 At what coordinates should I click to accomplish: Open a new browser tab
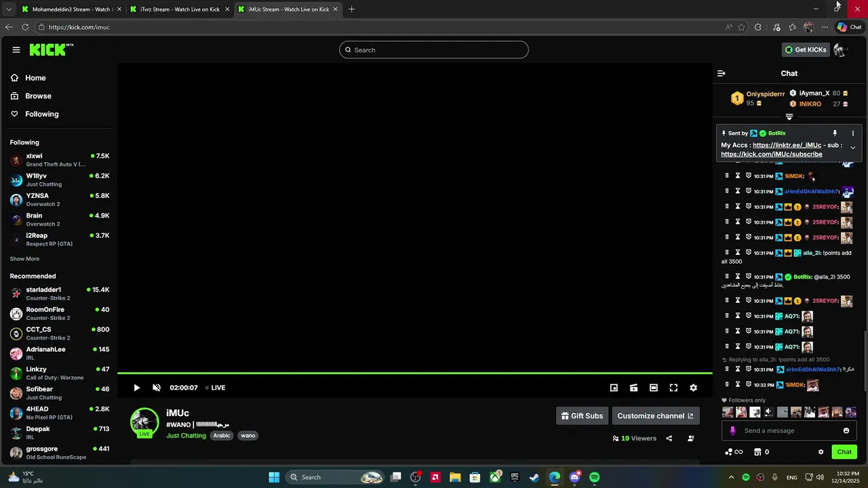click(x=351, y=9)
